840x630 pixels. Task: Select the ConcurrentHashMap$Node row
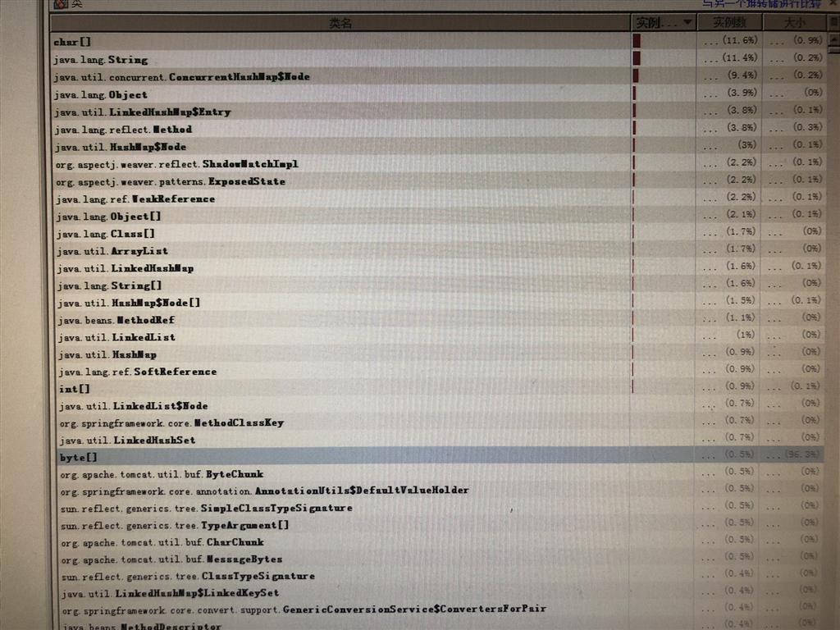(440, 76)
